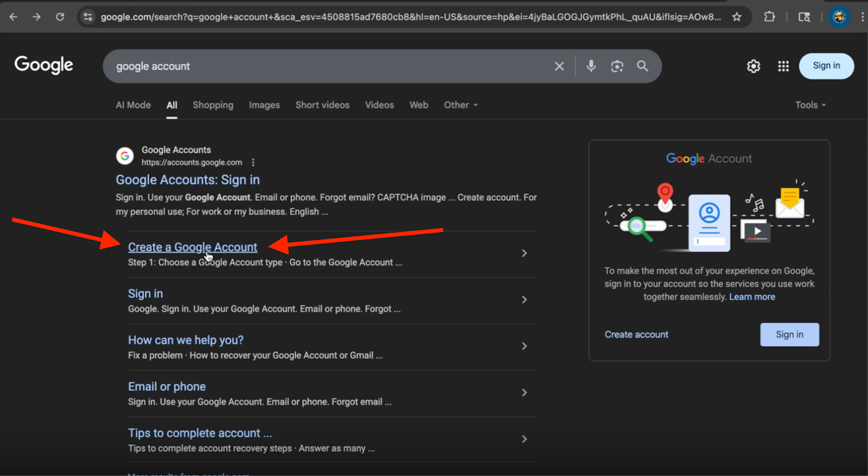Search by image with the lens icon
Screen dimensions: 868x476
(617, 66)
